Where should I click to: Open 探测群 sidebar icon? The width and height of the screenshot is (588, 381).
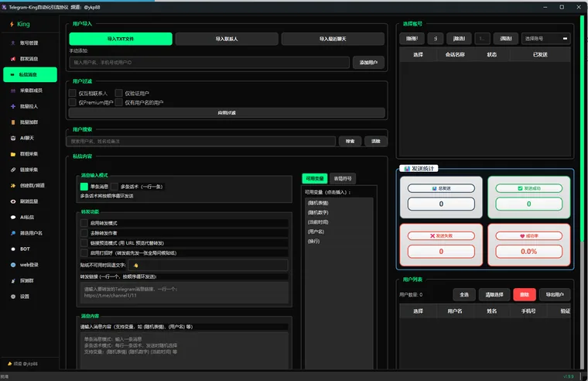tap(13, 281)
